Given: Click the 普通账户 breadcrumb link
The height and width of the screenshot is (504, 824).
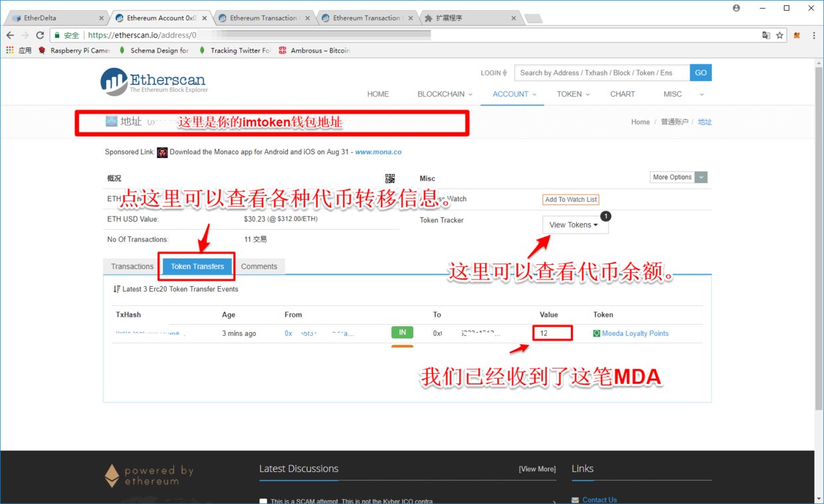Looking at the screenshot, I should tap(674, 122).
